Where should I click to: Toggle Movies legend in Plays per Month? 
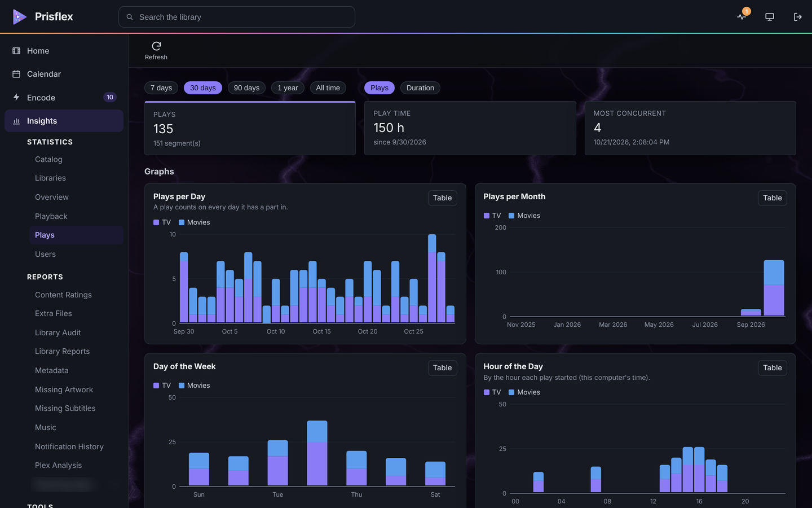point(524,216)
